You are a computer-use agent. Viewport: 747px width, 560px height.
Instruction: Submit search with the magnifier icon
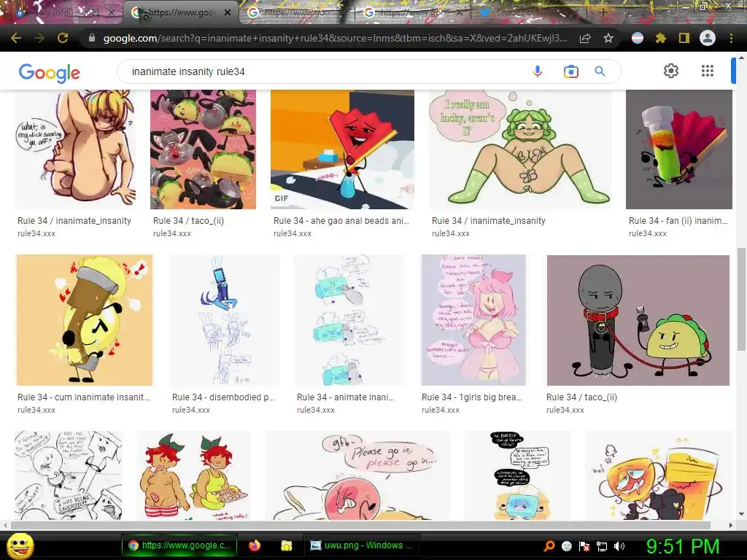tap(600, 71)
